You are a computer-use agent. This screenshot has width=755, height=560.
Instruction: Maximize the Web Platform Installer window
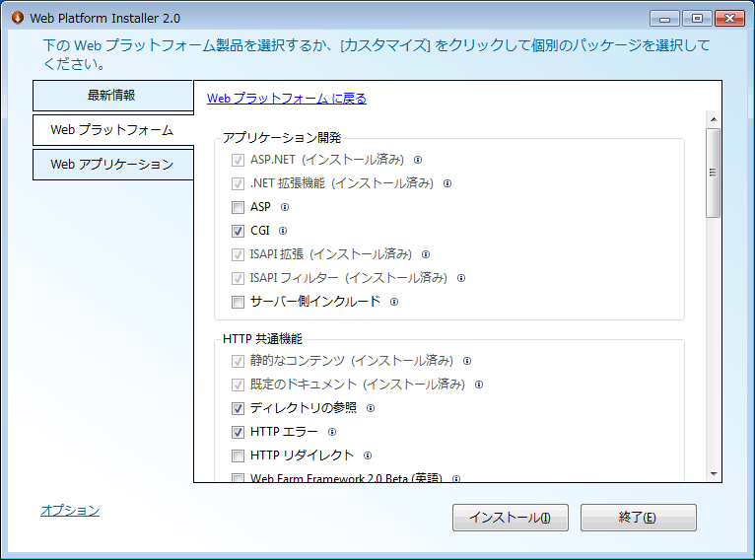pyautogui.click(x=697, y=19)
